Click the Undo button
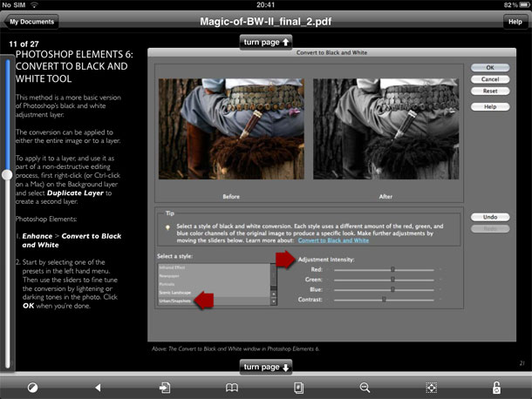 coord(490,217)
